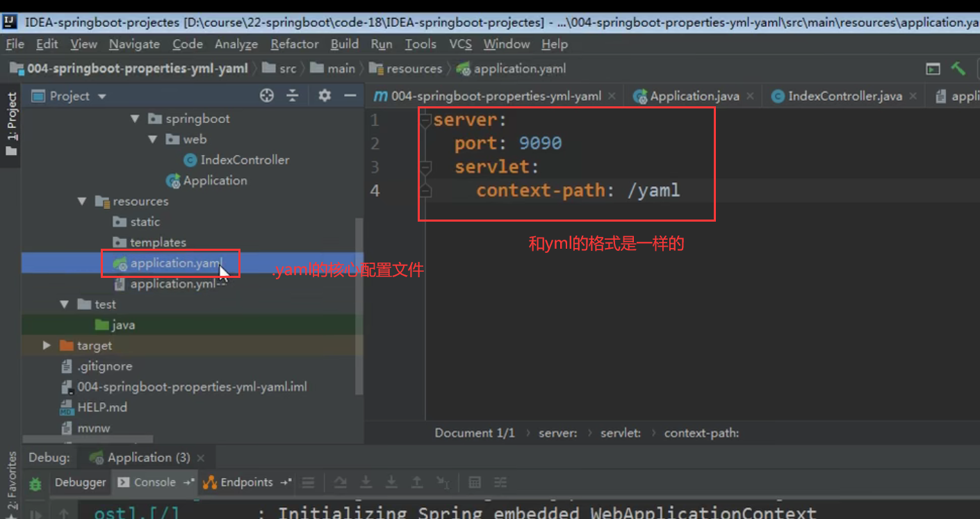
Task: Click the Force Step Into debug icon
Action: (x=391, y=482)
